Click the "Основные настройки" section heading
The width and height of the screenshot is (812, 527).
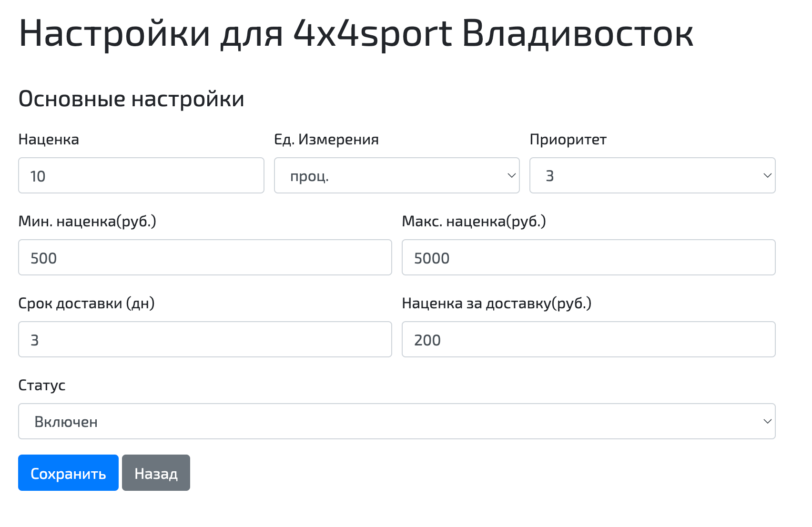coord(131,99)
